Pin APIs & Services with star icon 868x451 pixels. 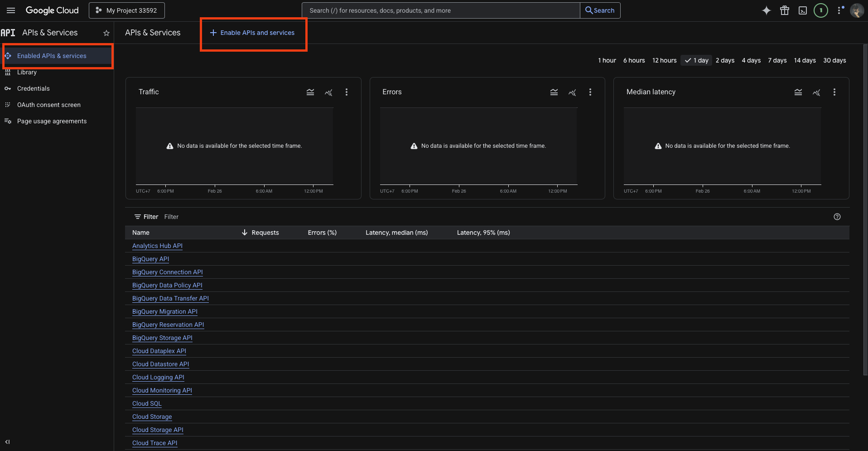(106, 33)
